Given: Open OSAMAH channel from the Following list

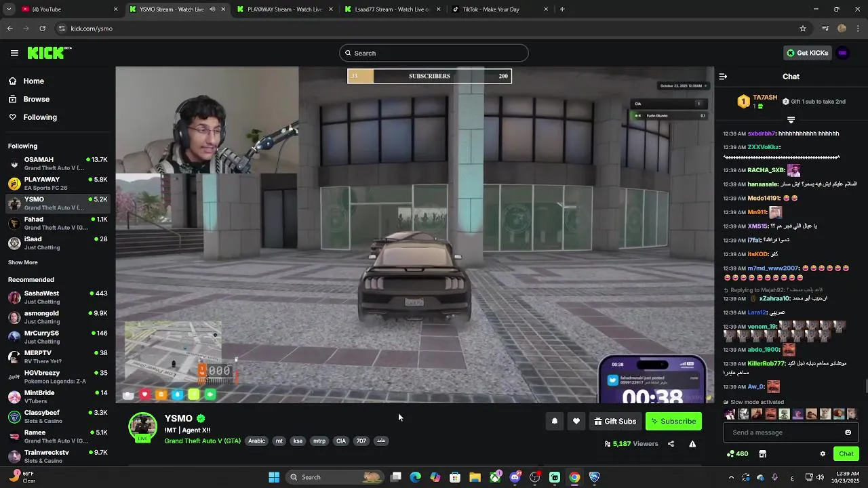Looking at the screenshot, I should (58, 163).
